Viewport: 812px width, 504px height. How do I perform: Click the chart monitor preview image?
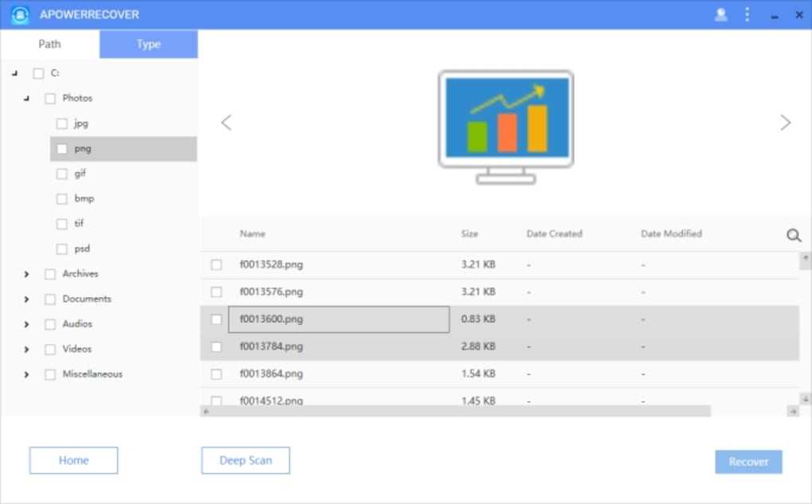506,126
